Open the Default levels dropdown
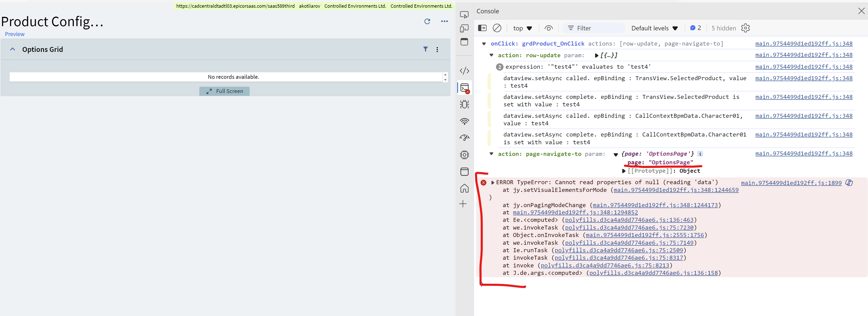The width and height of the screenshot is (868, 316). [x=654, y=28]
